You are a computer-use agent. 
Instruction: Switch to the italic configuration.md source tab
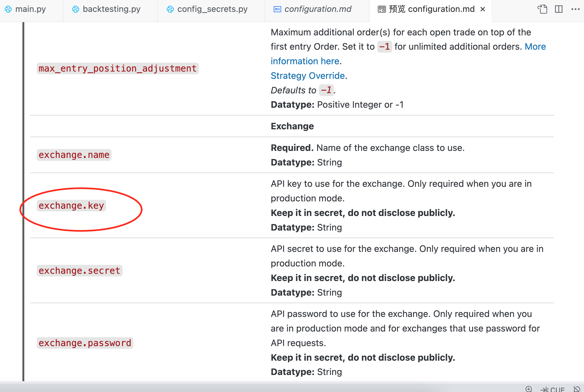pos(318,9)
